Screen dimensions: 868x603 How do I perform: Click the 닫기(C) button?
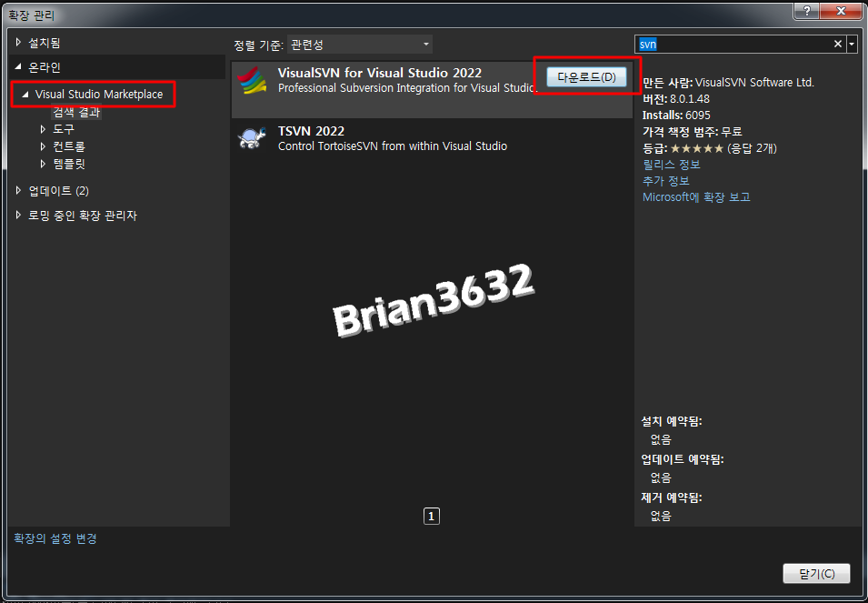coord(816,574)
